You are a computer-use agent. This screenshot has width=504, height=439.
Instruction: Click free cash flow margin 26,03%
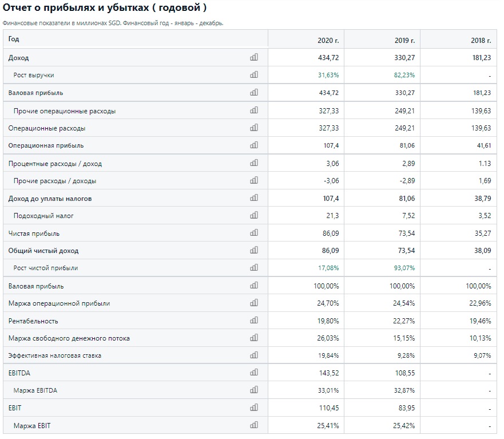coord(328,339)
